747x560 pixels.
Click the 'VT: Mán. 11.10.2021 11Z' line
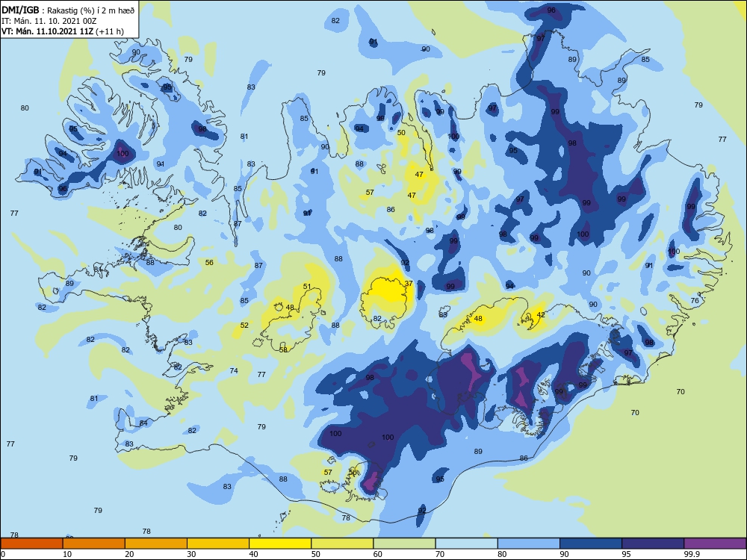(63, 31)
